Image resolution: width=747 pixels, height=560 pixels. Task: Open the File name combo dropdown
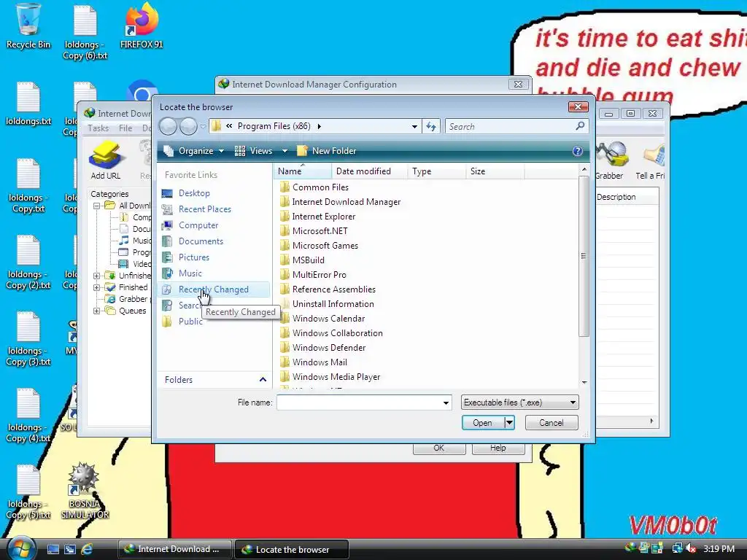click(446, 402)
